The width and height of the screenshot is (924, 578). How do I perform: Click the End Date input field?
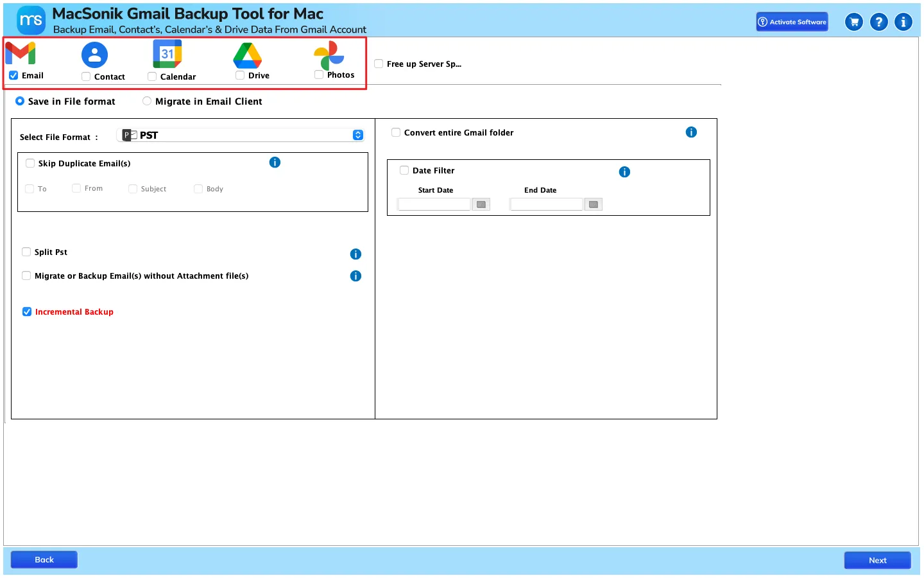547,204
